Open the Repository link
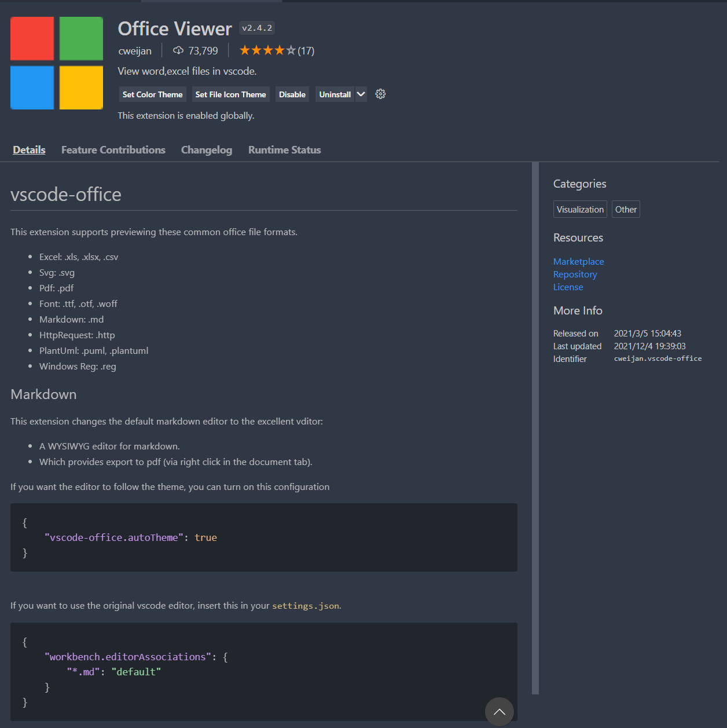 pos(575,275)
